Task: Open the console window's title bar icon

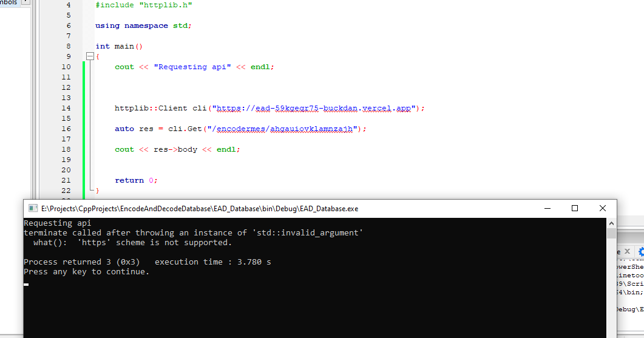Action: 33,208
